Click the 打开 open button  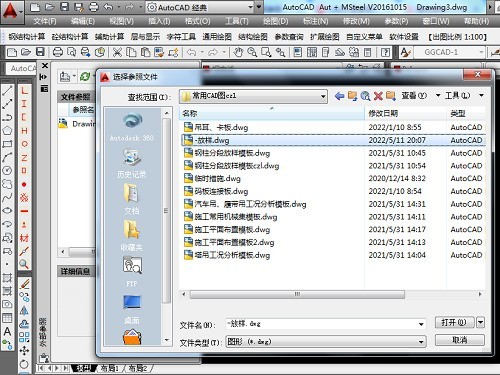tap(456, 322)
